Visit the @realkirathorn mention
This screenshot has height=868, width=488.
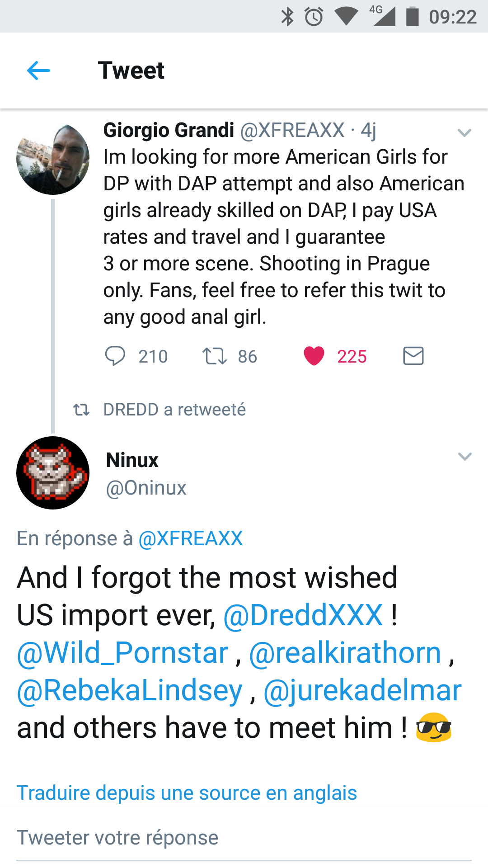click(x=345, y=653)
